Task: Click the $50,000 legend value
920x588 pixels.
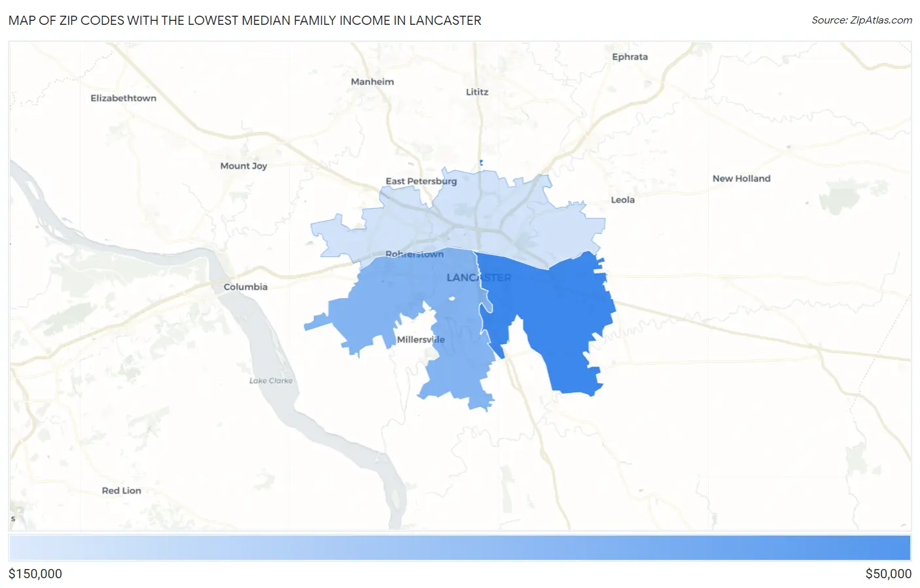Action: coord(888,574)
